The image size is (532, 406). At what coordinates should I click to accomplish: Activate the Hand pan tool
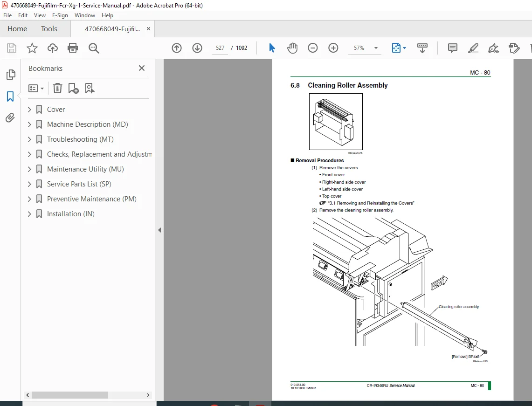[292, 48]
